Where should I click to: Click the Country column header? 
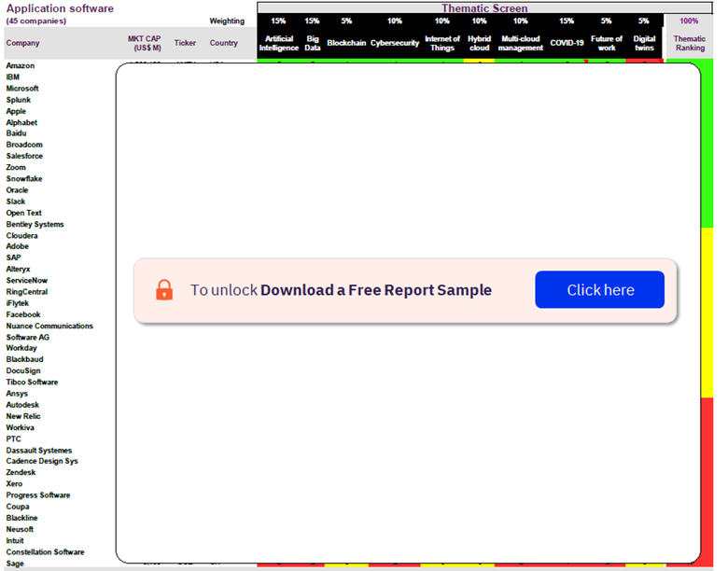223,43
